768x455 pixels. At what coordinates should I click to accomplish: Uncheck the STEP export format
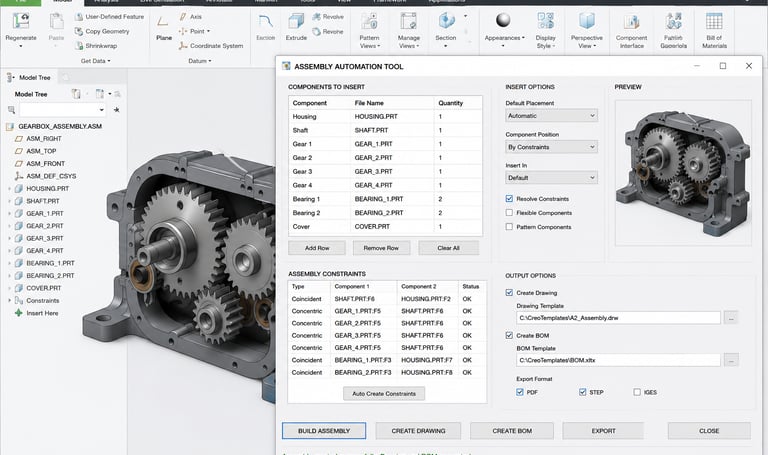(x=582, y=392)
